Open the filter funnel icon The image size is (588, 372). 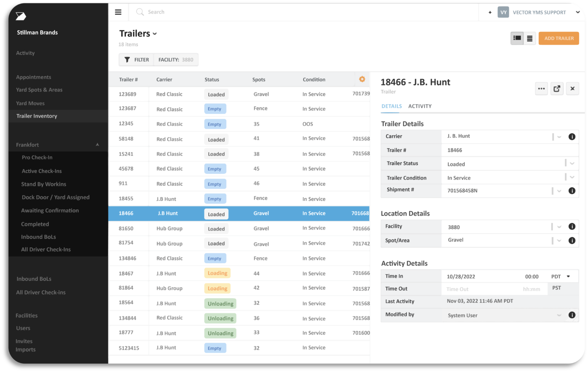click(127, 59)
